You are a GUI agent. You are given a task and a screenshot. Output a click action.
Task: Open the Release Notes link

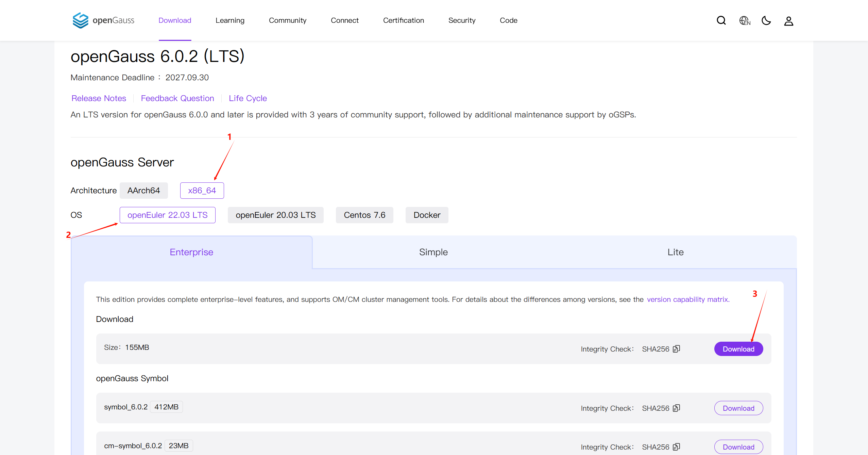click(99, 98)
